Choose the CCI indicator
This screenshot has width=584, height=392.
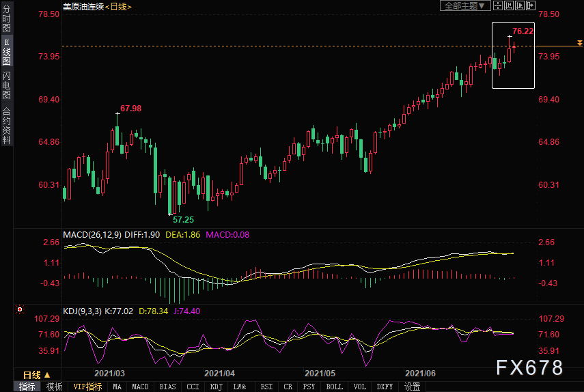(193, 387)
